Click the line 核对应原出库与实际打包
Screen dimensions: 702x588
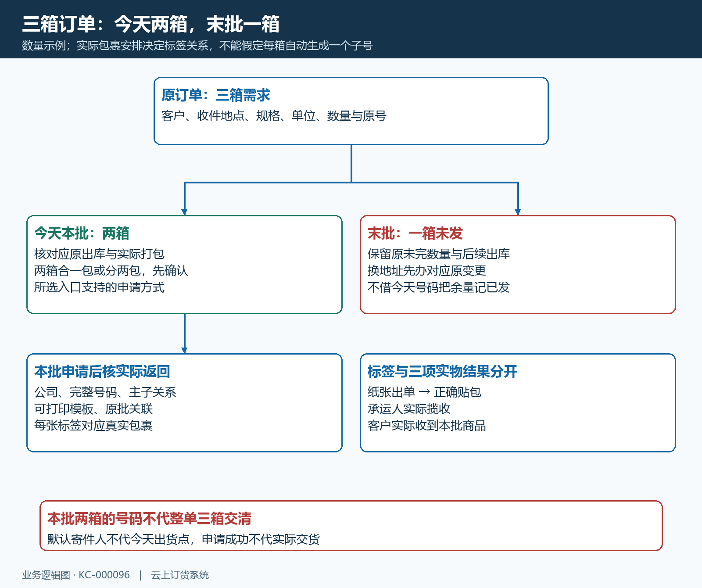99,254
